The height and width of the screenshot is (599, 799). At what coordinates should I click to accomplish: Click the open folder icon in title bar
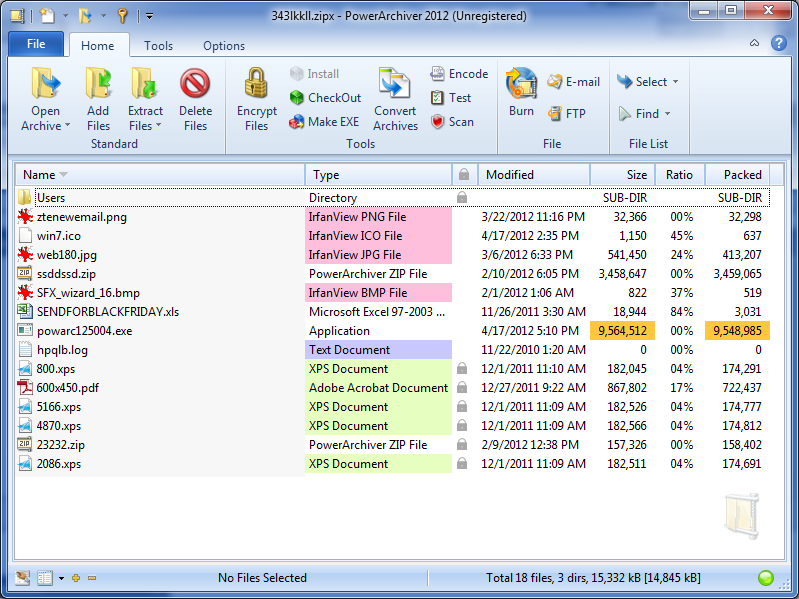coord(85,16)
